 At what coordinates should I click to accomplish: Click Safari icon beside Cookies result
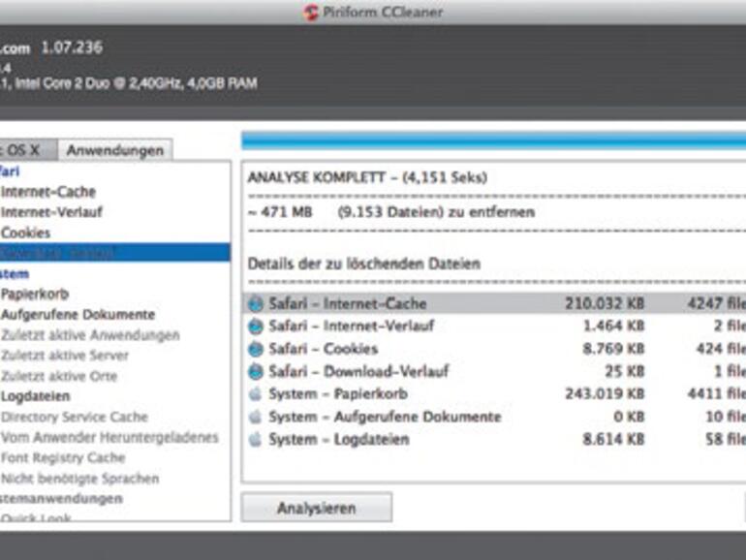256,349
